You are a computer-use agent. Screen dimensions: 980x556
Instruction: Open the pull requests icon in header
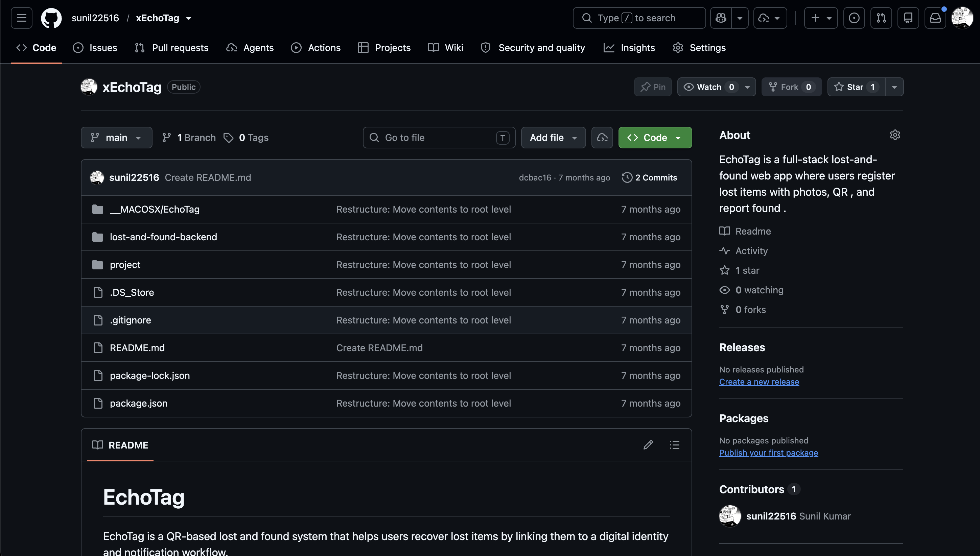coord(881,18)
